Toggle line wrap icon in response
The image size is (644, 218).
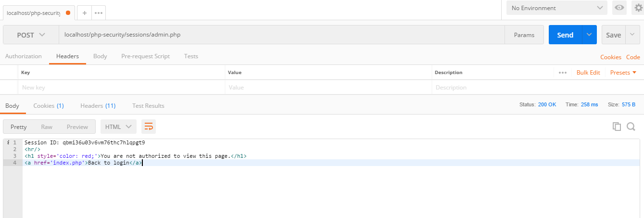point(149,127)
